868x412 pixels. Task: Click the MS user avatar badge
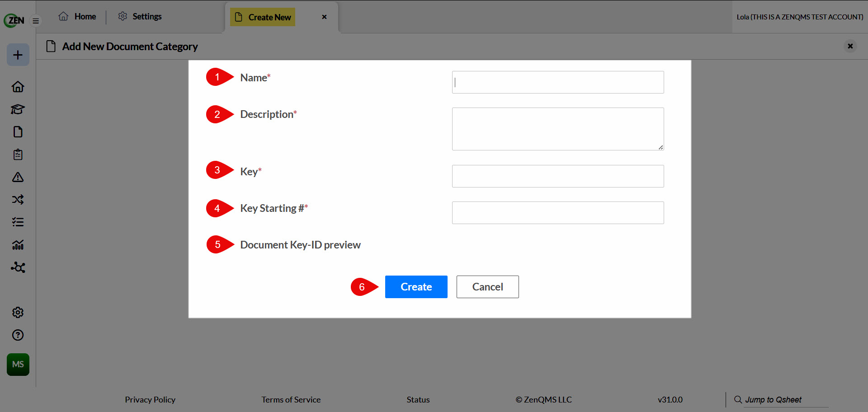18,365
